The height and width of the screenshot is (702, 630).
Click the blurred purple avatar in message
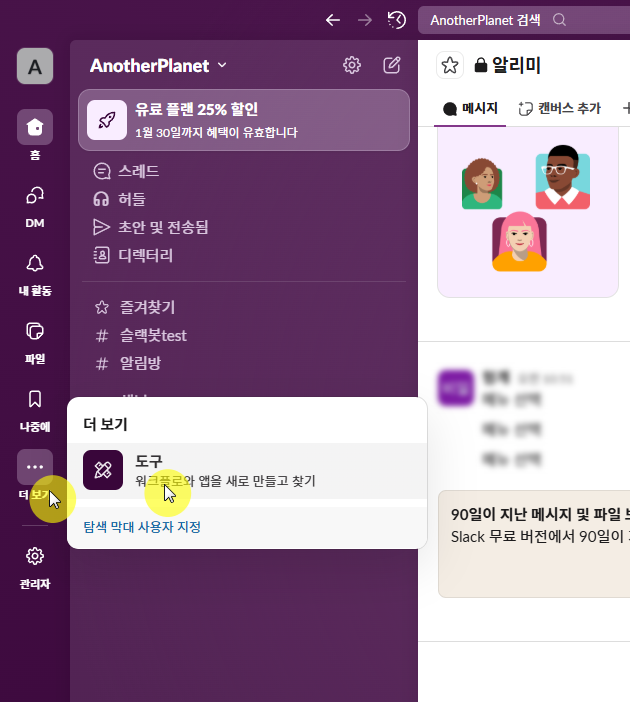(456, 388)
